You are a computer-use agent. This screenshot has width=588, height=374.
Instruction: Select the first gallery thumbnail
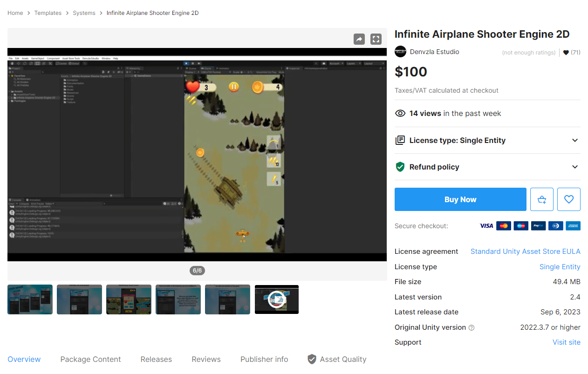click(30, 299)
